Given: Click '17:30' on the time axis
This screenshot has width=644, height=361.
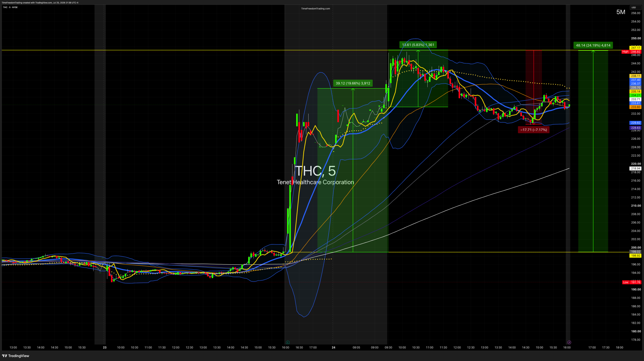Looking at the screenshot, I should (x=606, y=348).
